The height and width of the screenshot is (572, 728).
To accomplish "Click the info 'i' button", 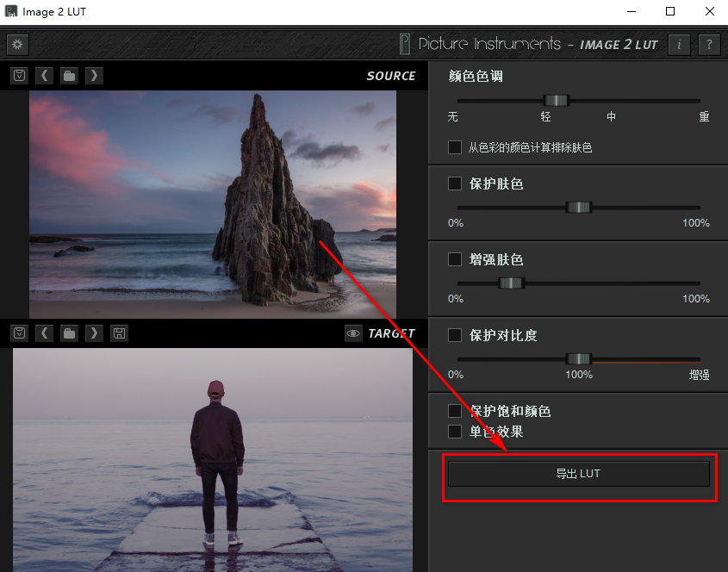I will coord(679,45).
